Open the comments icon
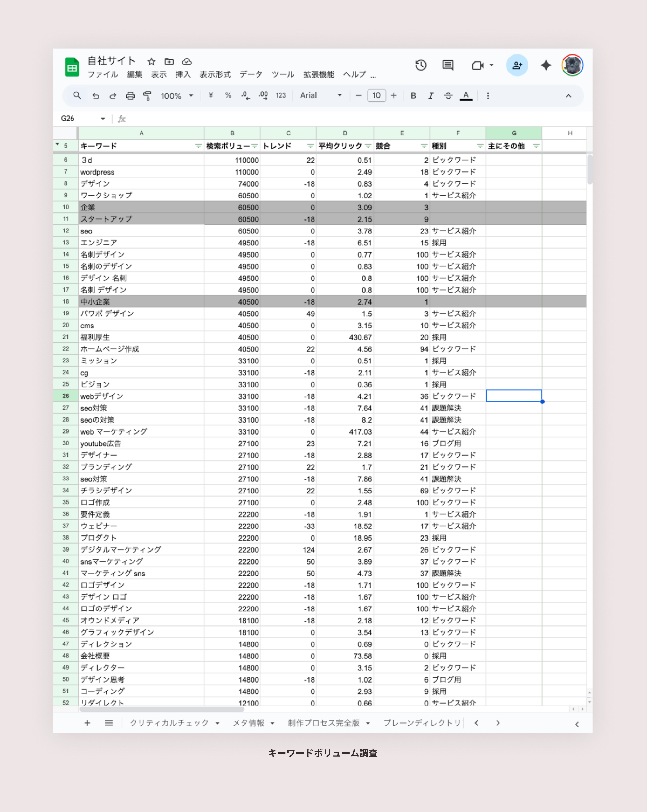The height and width of the screenshot is (812, 647). (x=448, y=65)
